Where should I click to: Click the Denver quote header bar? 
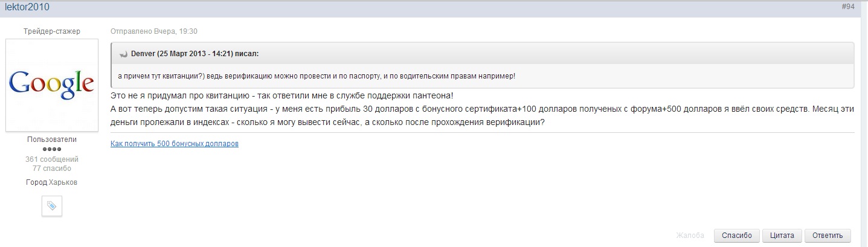click(483, 54)
